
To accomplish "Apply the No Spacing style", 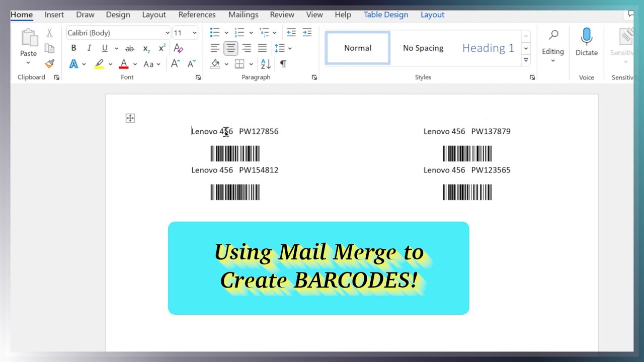I will (x=423, y=48).
